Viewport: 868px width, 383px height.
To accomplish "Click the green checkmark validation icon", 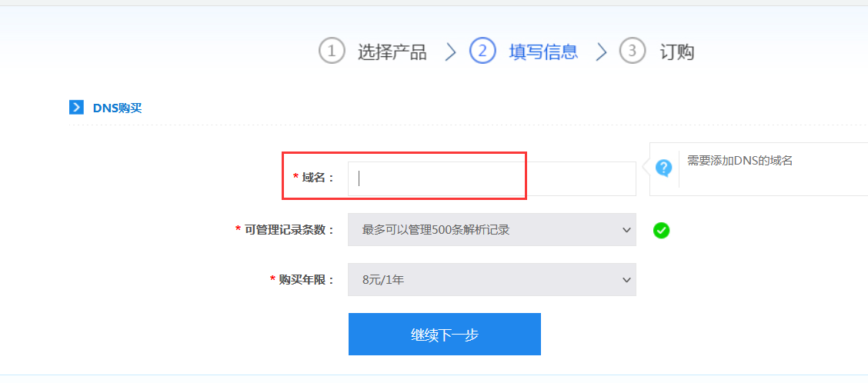I will [661, 230].
